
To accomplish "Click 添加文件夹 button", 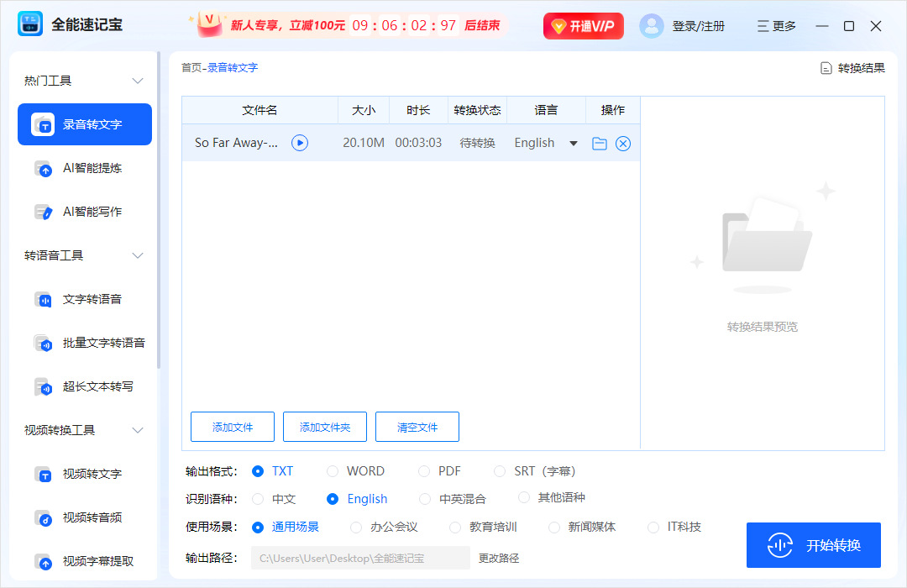I will point(324,427).
